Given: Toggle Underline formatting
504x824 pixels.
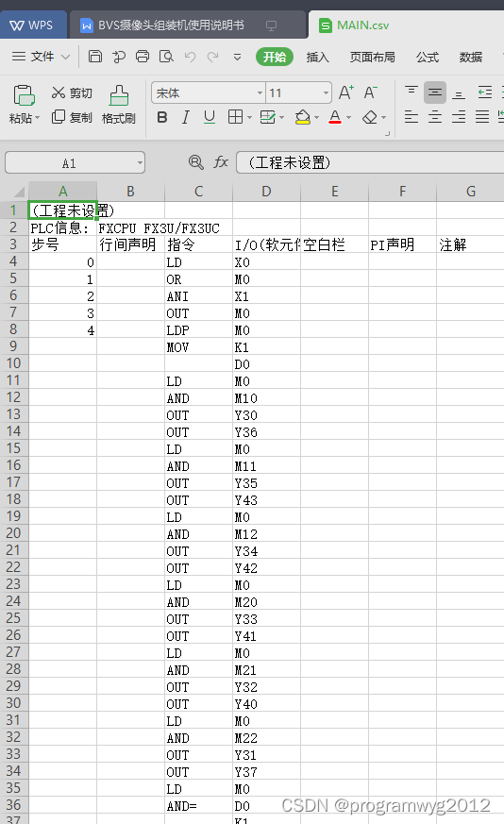Looking at the screenshot, I should pyautogui.click(x=210, y=117).
